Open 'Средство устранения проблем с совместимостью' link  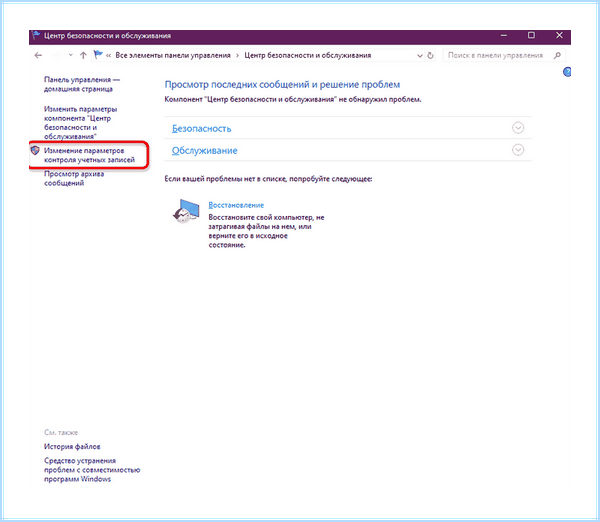[x=92, y=470]
